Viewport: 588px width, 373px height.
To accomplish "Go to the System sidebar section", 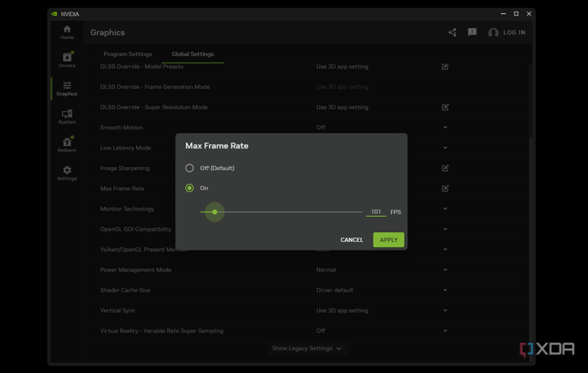I will click(x=67, y=116).
